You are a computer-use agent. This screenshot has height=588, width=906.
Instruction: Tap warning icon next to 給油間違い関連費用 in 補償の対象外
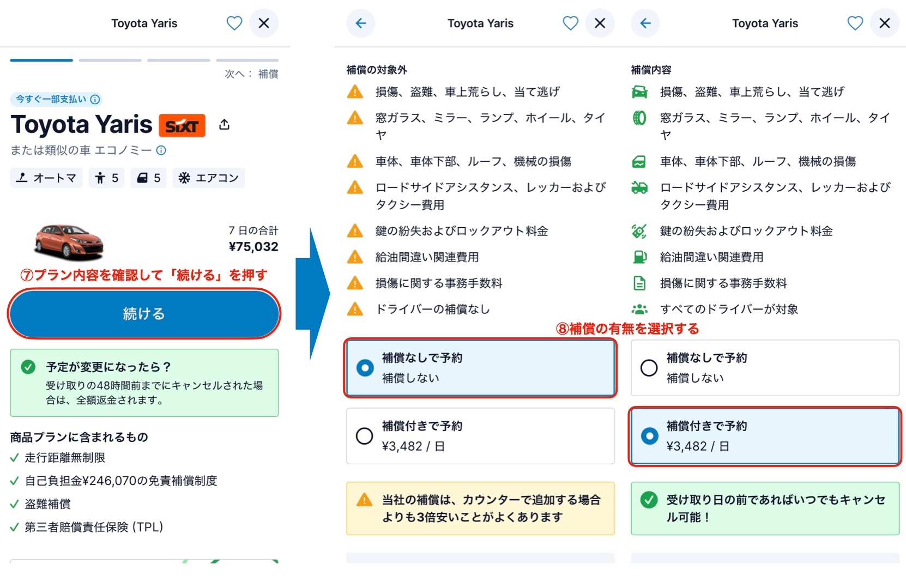(x=355, y=257)
